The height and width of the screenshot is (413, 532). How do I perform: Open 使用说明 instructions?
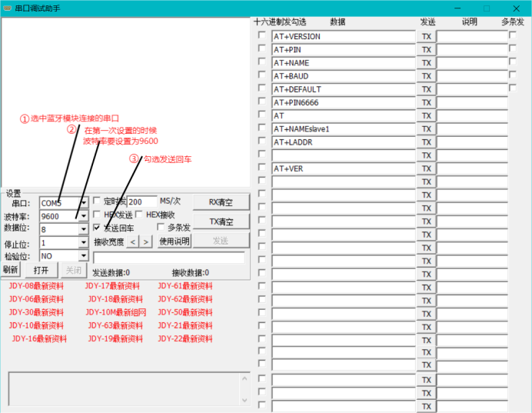(175, 241)
